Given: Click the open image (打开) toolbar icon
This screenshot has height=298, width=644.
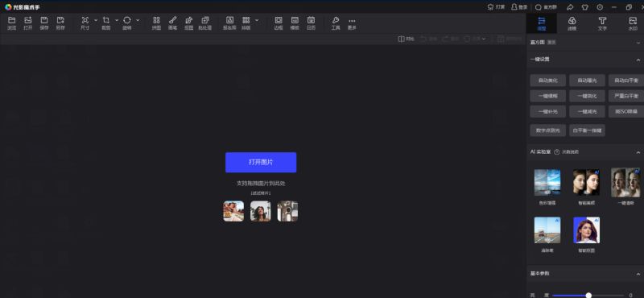Looking at the screenshot, I should tap(28, 23).
